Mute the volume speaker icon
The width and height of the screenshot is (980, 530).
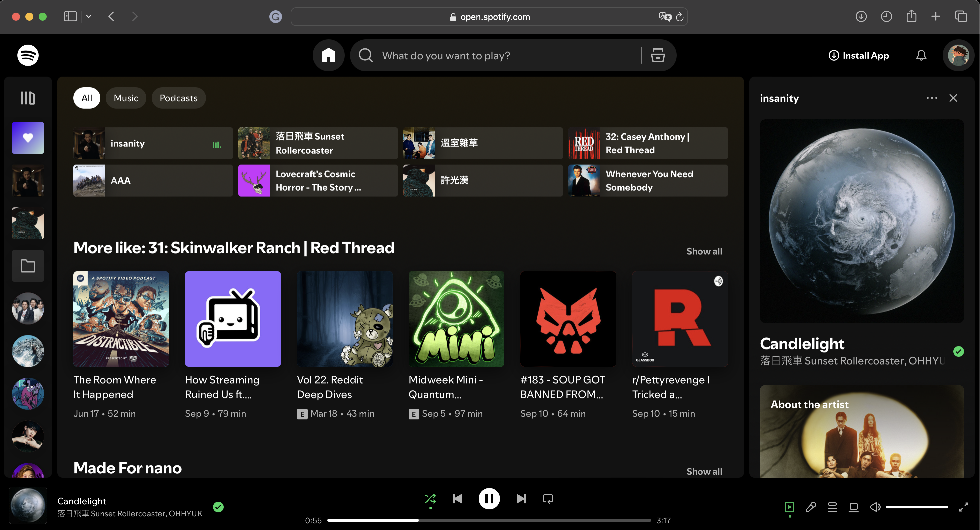coord(875,507)
